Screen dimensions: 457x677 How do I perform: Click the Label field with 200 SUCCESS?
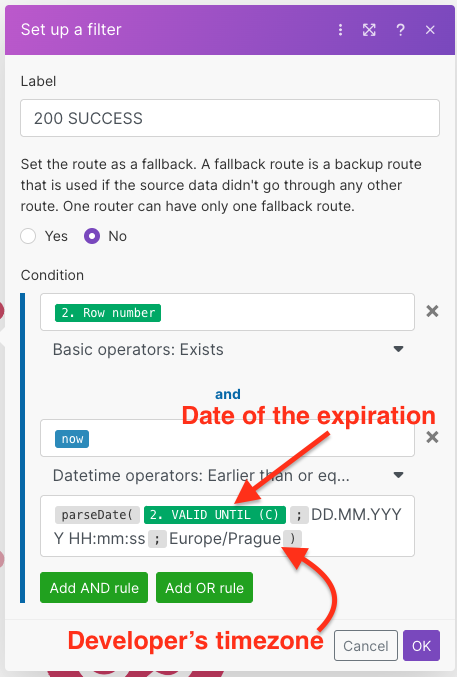[x=230, y=118]
